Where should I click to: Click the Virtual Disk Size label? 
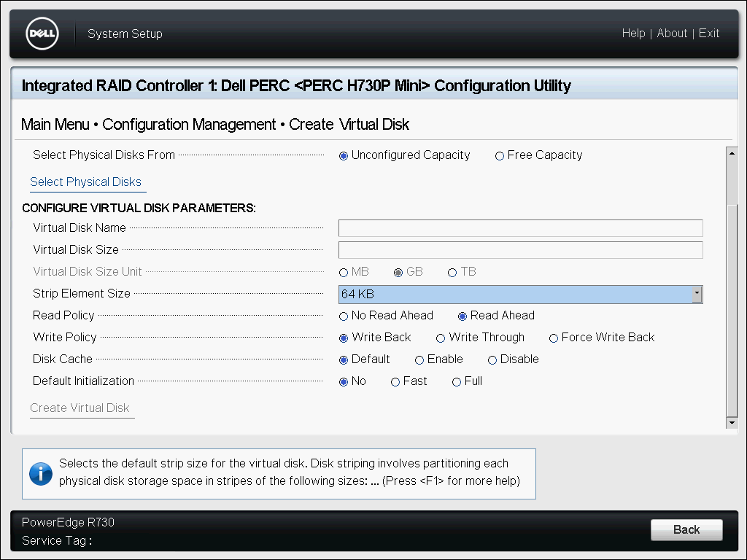[76, 249]
